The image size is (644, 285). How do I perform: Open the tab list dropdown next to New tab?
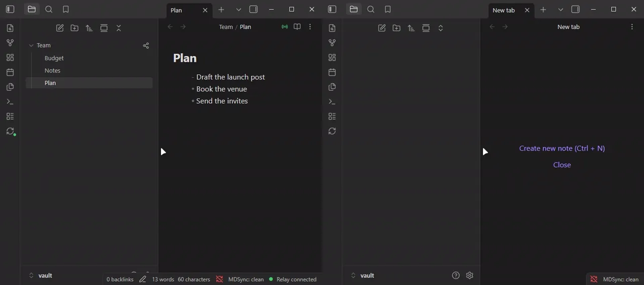tap(560, 10)
